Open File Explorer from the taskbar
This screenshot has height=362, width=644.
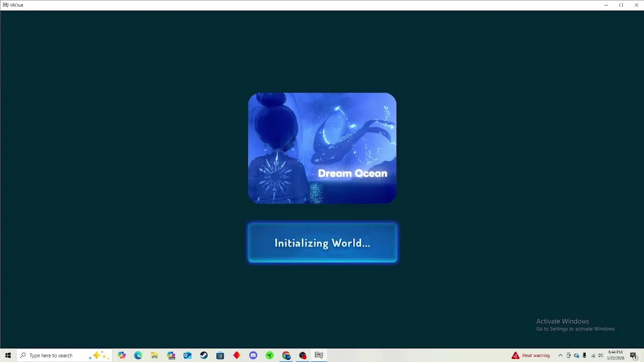(154, 355)
